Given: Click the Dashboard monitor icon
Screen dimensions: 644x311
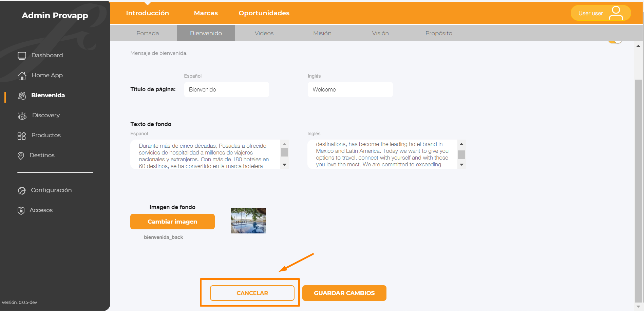Looking at the screenshot, I should (22, 56).
